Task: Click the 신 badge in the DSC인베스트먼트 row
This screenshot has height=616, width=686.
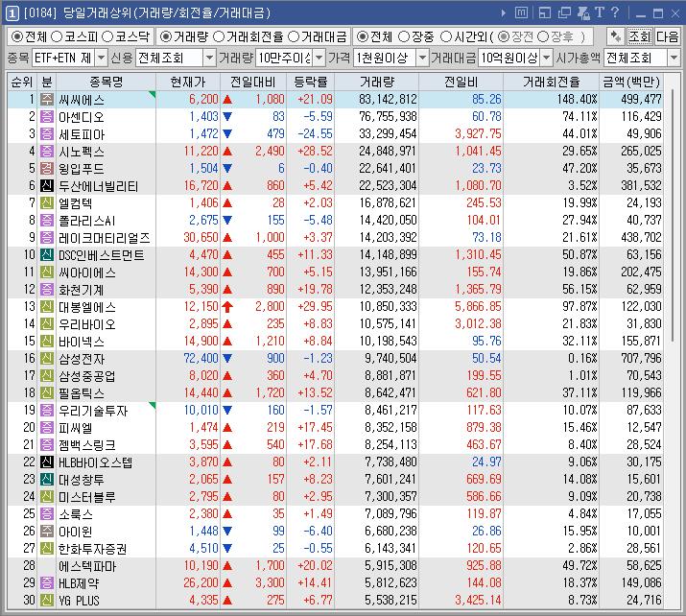Action: point(47,254)
